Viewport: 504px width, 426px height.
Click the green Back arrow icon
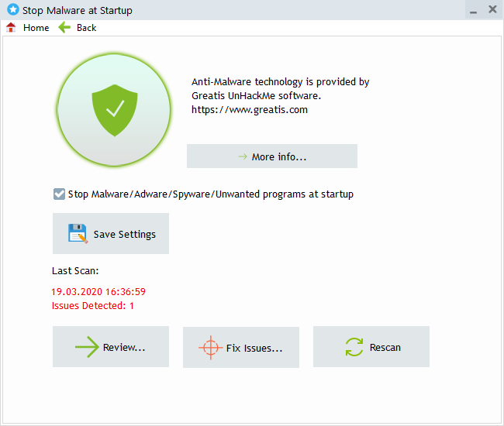tap(64, 27)
